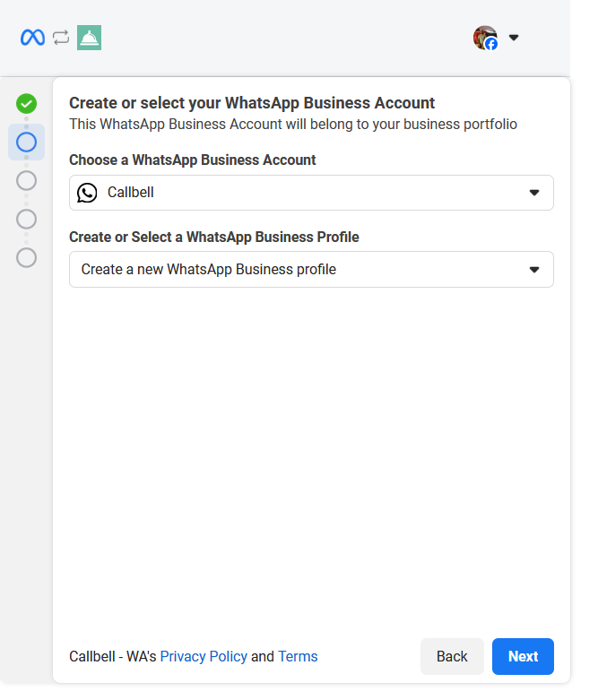Click the Facebook profile avatar
This screenshot has width=598, height=700.
click(x=485, y=38)
